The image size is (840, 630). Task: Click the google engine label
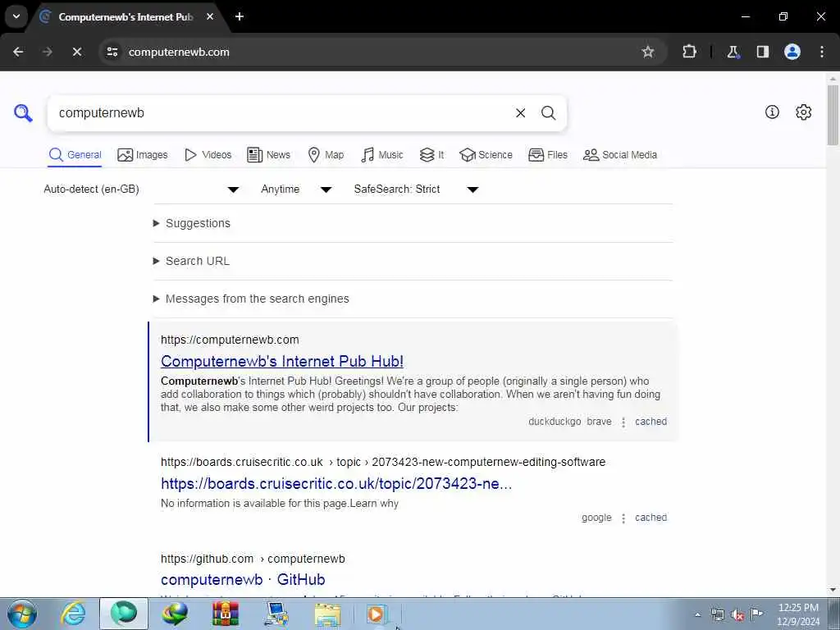pyautogui.click(x=596, y=518)
